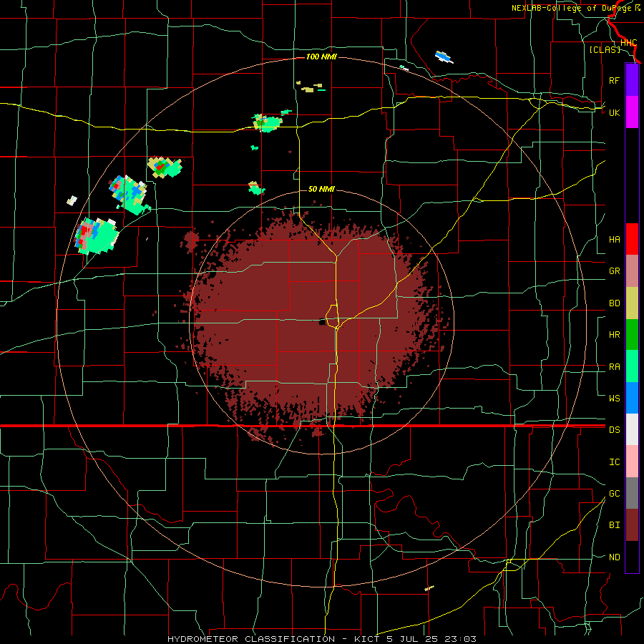The image size is (644, 644).
Task: Click the isolated blue echo outside the 100 NMI ring
Action: [x=444, y=57]
